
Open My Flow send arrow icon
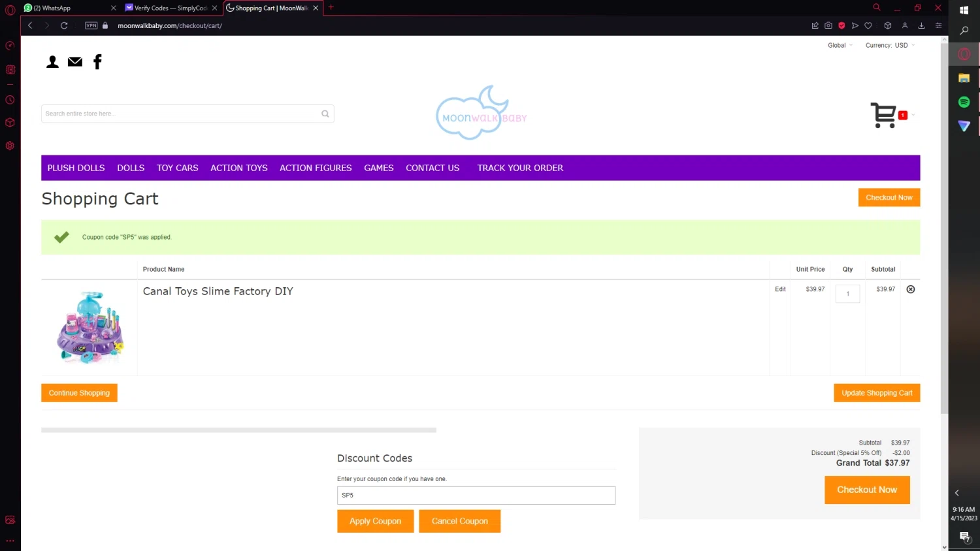point(855,25)
